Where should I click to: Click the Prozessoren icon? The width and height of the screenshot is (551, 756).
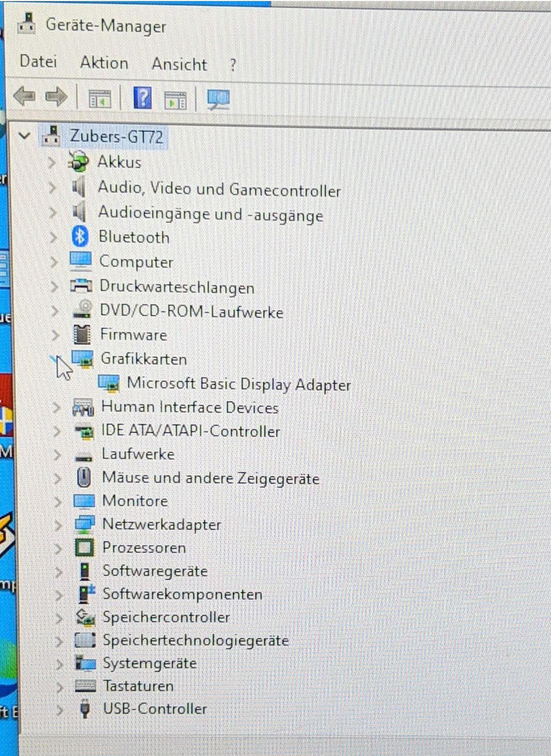(85, 547)
